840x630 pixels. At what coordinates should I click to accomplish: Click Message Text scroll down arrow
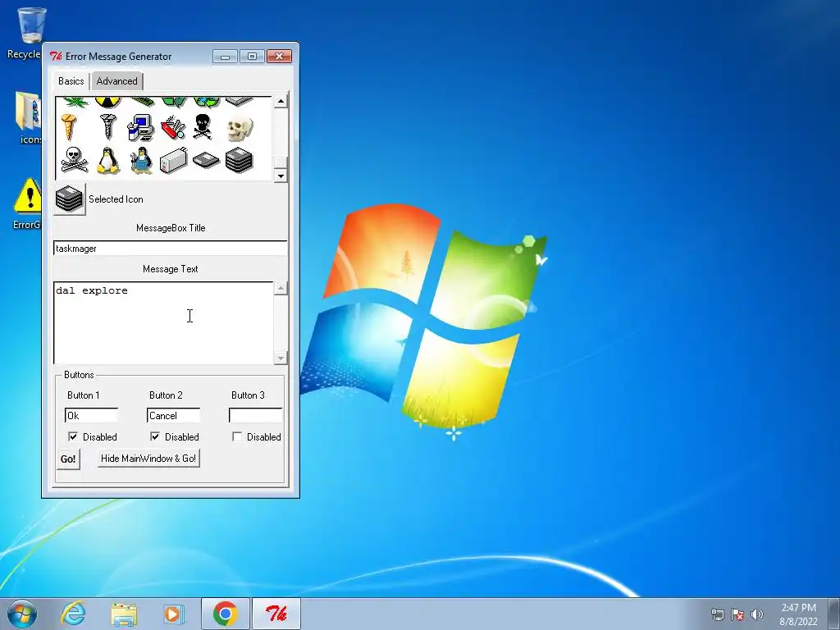click(281, 358)
